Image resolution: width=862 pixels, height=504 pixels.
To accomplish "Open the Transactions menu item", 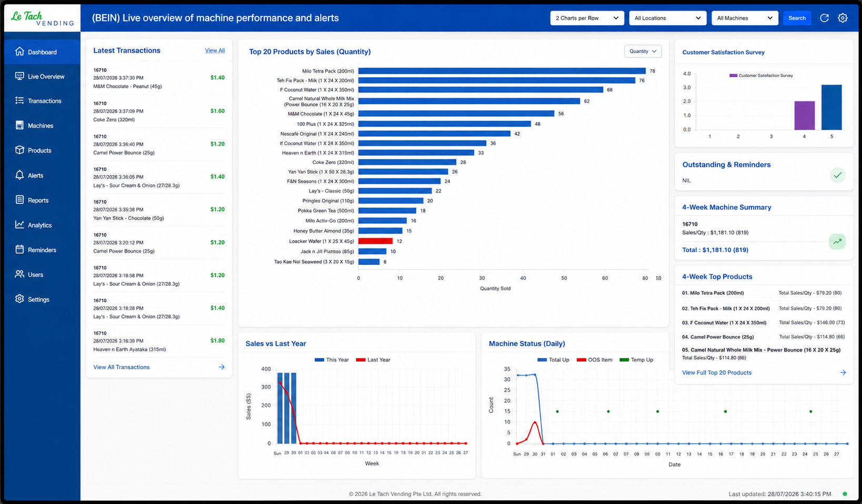I will pyautogui.click(x=42, y=101).
